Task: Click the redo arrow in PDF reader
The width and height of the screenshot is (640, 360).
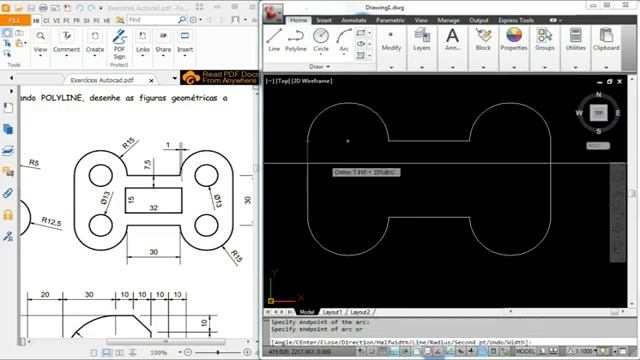Action: (91, 8)
